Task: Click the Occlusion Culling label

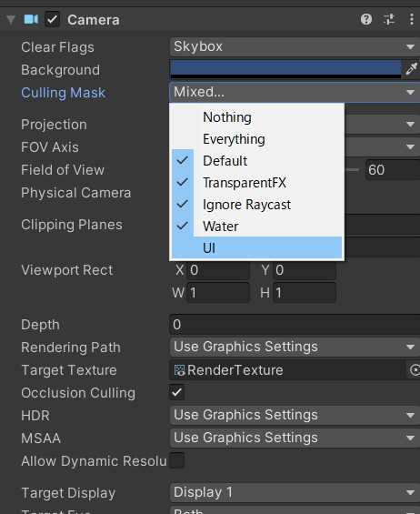Action: click(78, 393)
